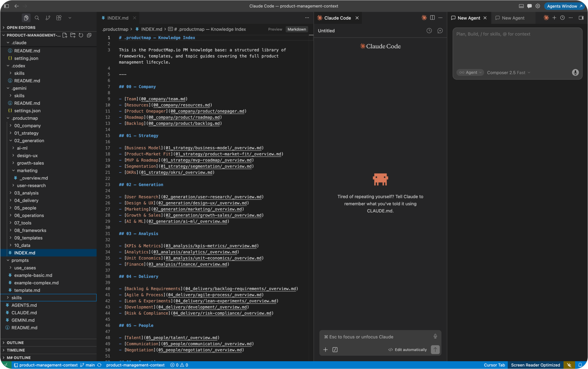Show more sidebar views chevron

[70, 18]
